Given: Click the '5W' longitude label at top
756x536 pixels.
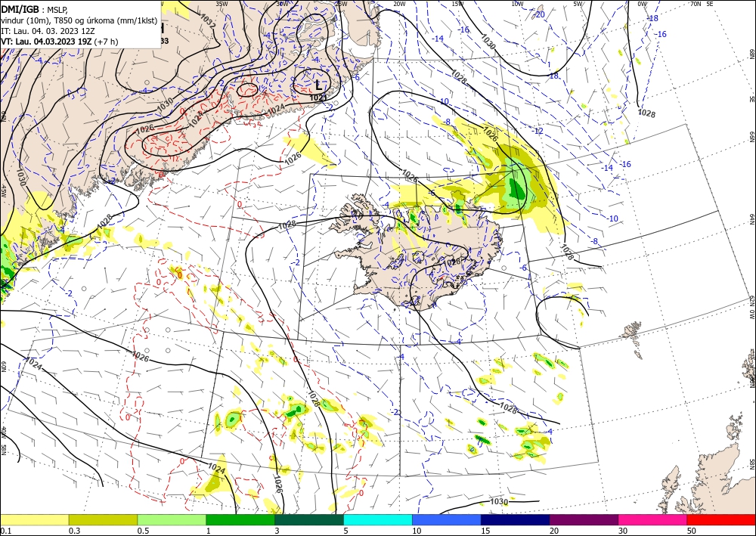Looking at the screenshot, I should tap(578, 3).
